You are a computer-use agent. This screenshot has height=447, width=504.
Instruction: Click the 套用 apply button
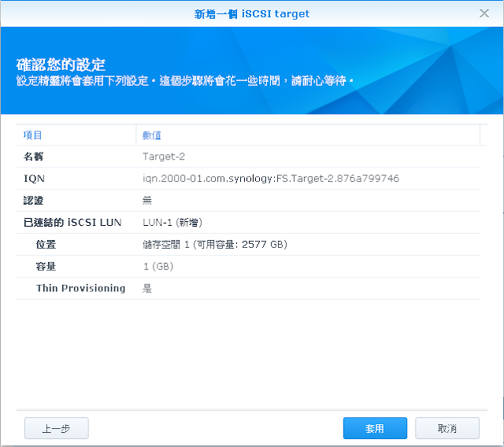[x=375, y=428]
